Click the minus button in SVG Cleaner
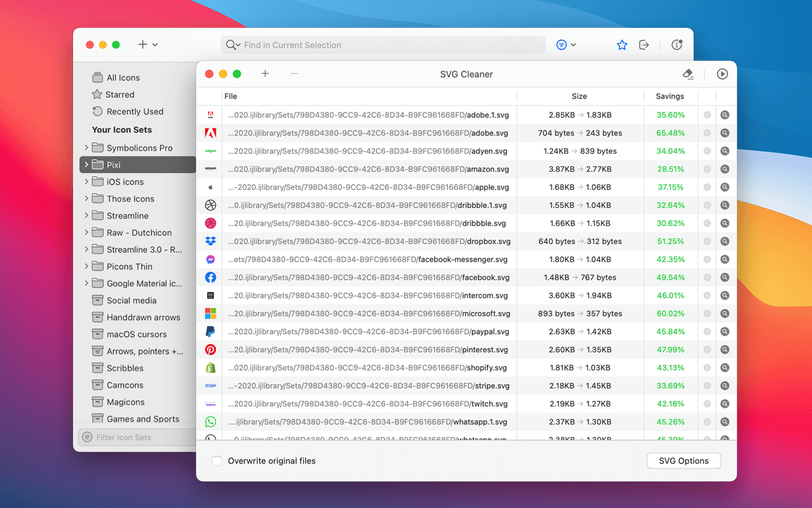 [294, 74]
